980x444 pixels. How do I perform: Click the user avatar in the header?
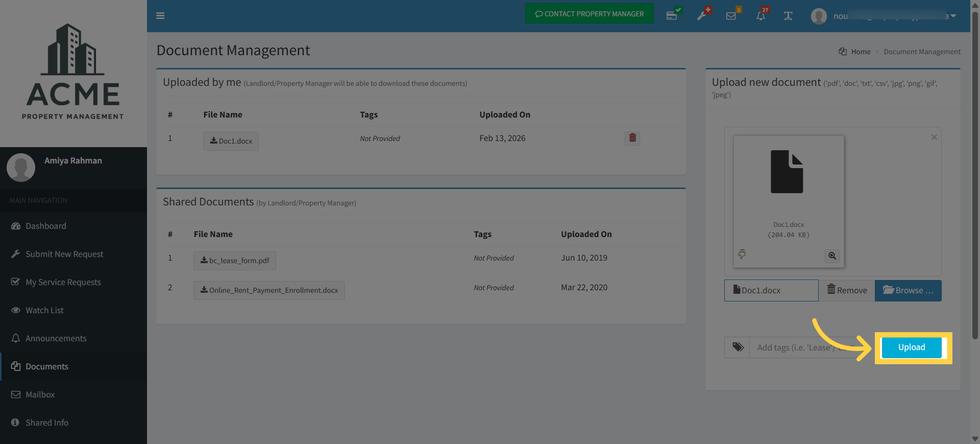819,16
